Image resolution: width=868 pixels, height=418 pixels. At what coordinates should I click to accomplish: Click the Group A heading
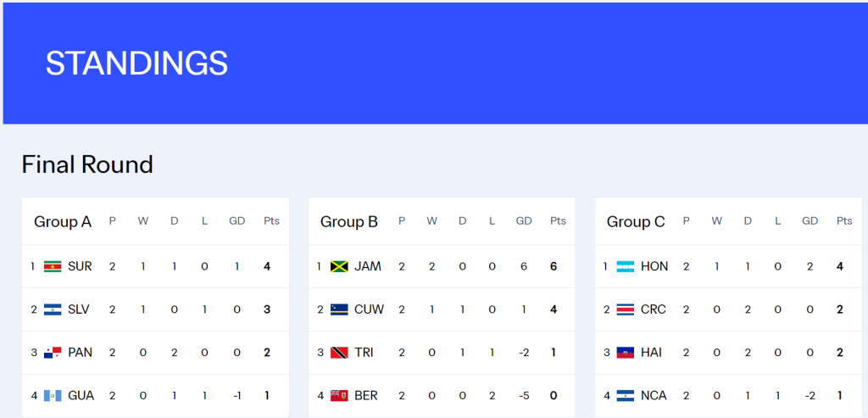[63, 222]
